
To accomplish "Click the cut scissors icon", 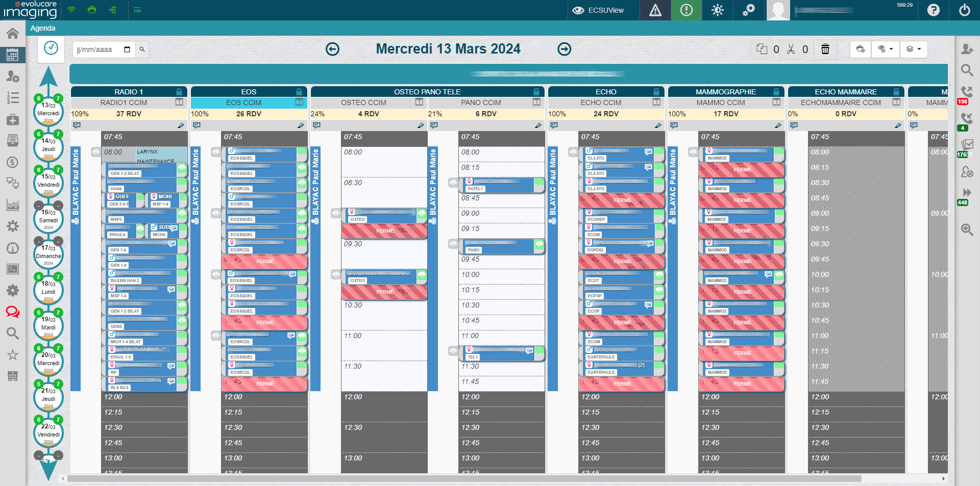I will 791,49.
